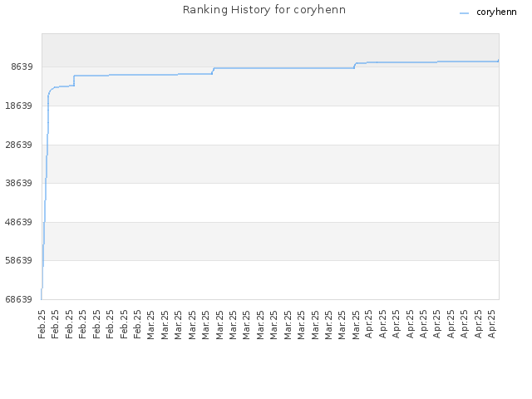Click the first Apr.25 x-axis label
The height and width of the screenshot is (399, 532).
click(369, 324)
